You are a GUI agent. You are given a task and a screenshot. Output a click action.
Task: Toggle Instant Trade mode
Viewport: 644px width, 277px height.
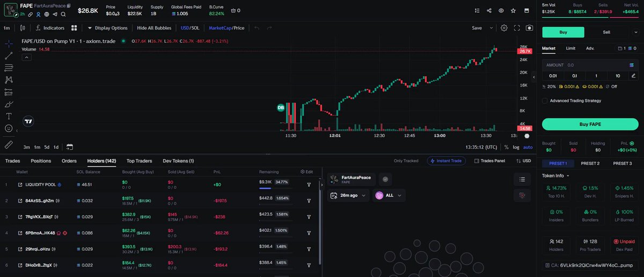pos(447,161)
